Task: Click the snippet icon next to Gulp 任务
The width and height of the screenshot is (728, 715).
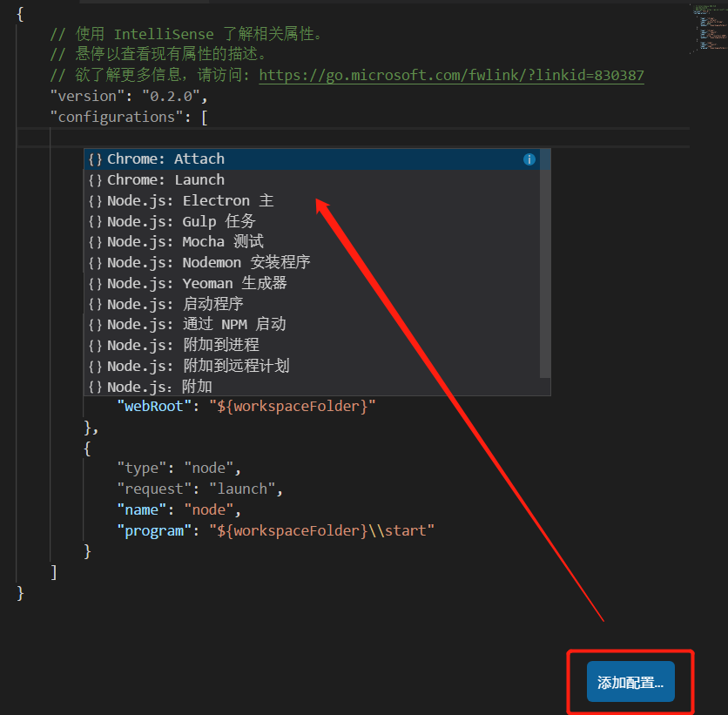Action: (95, 221)
